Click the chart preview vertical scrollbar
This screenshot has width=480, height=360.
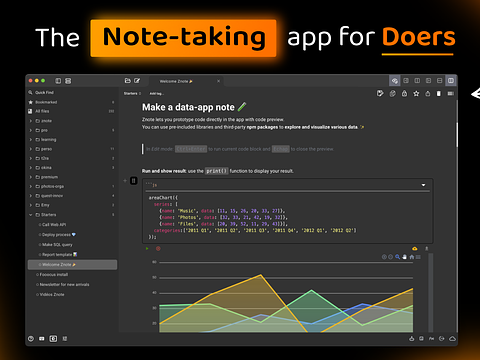431,292
